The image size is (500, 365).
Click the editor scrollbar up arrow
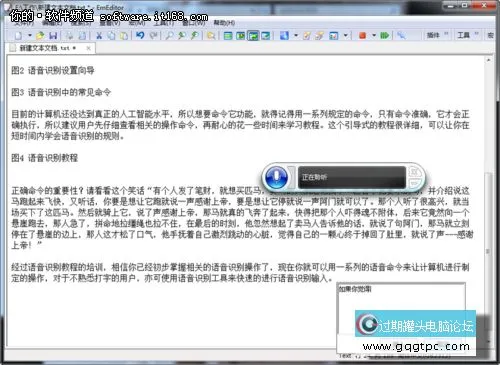[488, 60]
